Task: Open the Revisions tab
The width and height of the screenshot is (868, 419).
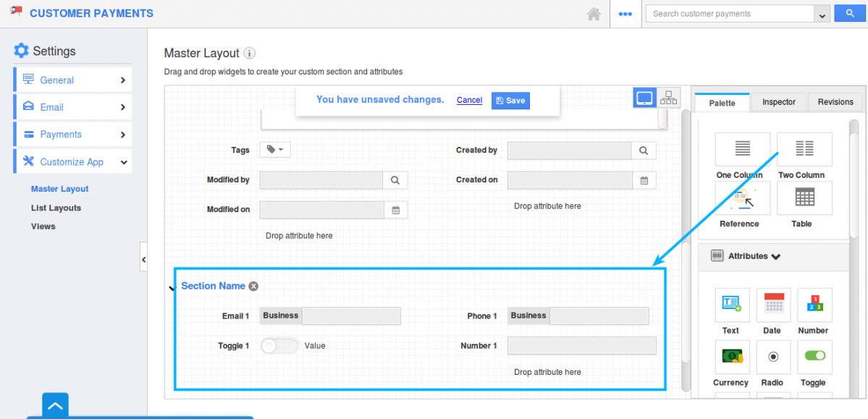Action: 835,102
